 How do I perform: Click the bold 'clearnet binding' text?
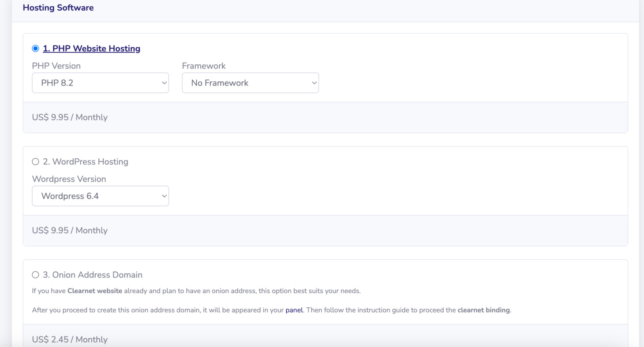click(x=483, y=310)
